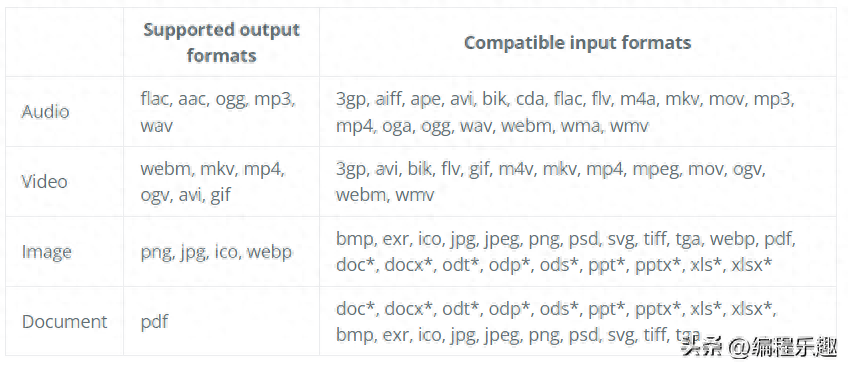The width and height of the screenshot is (848, 368).
Task: Click ogv, avi, gif text in Video row
Action: click(186, 195)
